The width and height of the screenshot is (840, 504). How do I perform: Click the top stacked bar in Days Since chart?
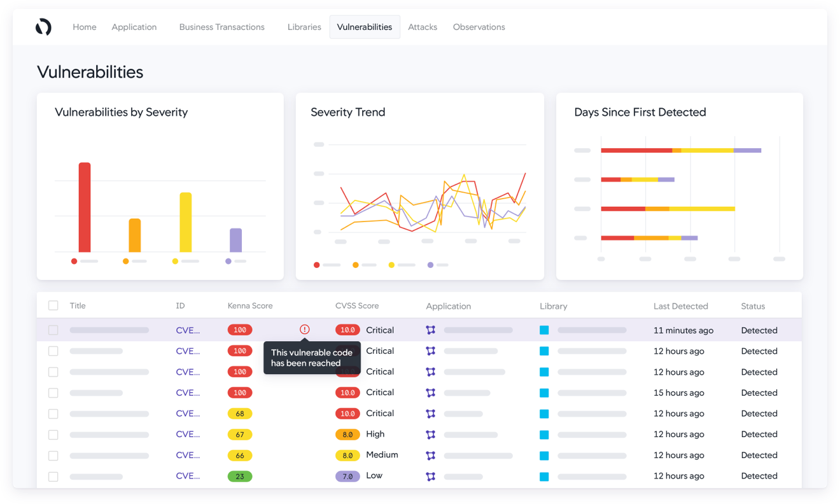(681, 150)
